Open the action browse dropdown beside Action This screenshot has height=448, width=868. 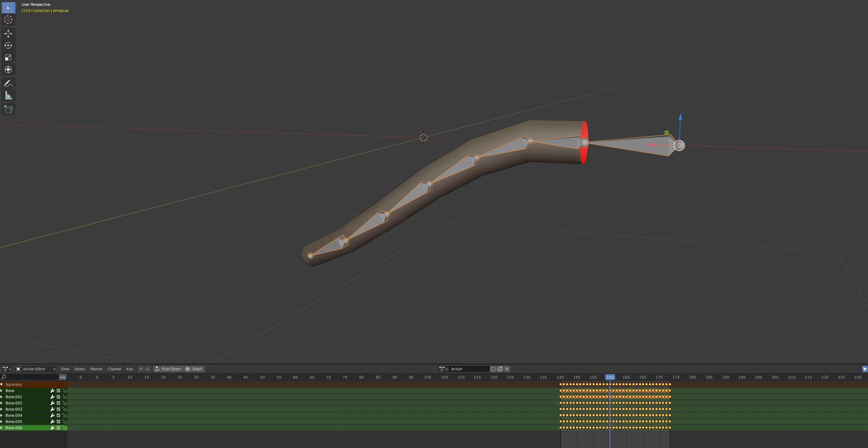(444, 369)
